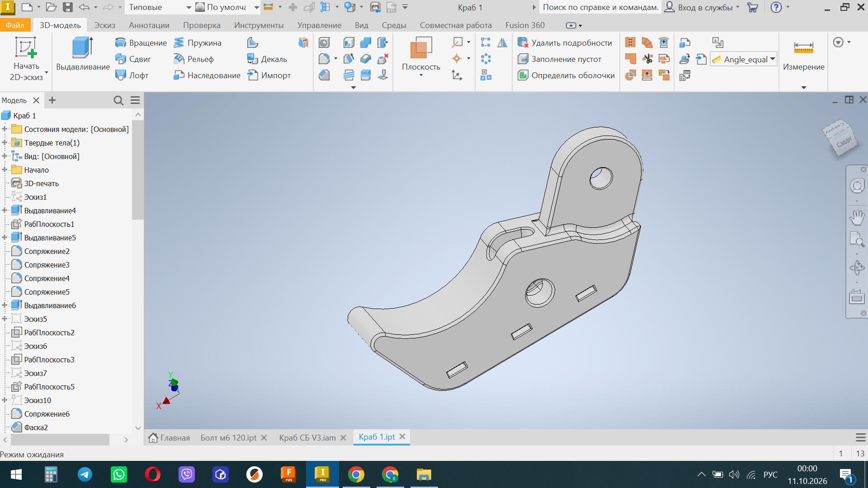The width and height of the screenshot is (868, 488).
Task: Expand the Твердые тела(1) node
Action: pyautogui.click(x=5, y=143)
